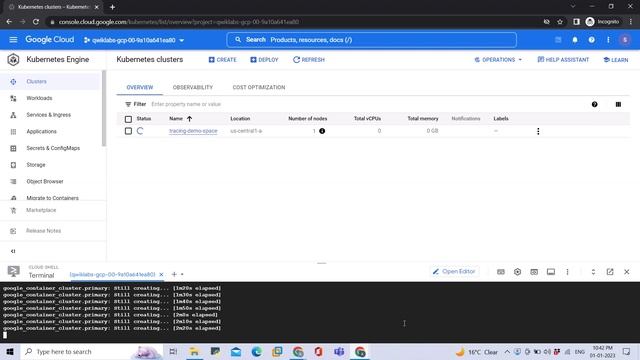Open Applications in the sidebar

tap(50, 131)
